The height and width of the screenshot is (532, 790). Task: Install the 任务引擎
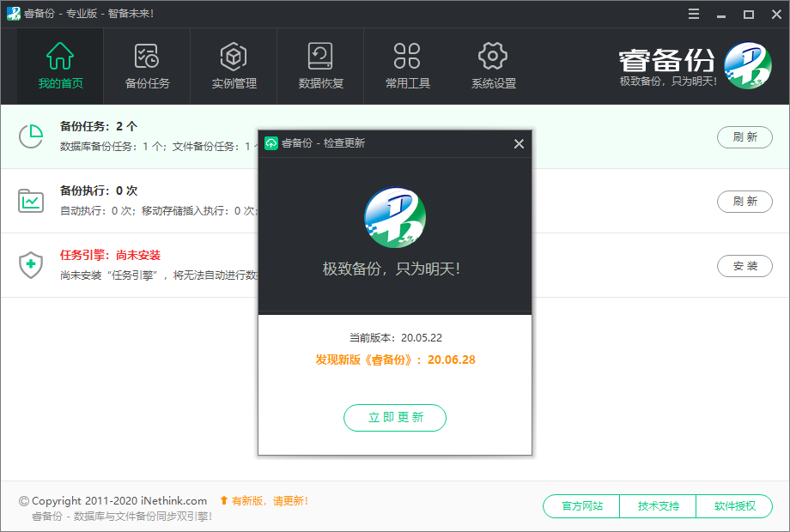tap(744, 266)
